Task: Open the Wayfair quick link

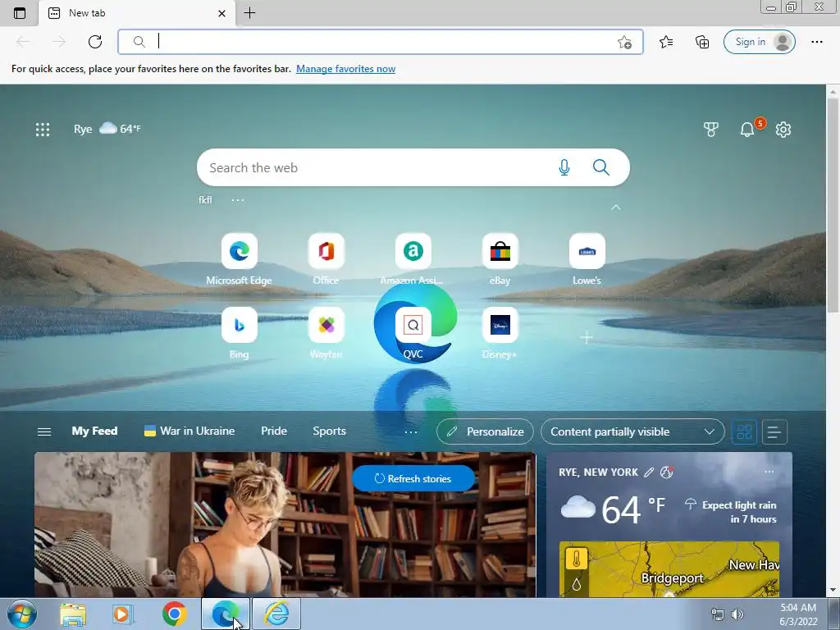Action: point(326,333)
